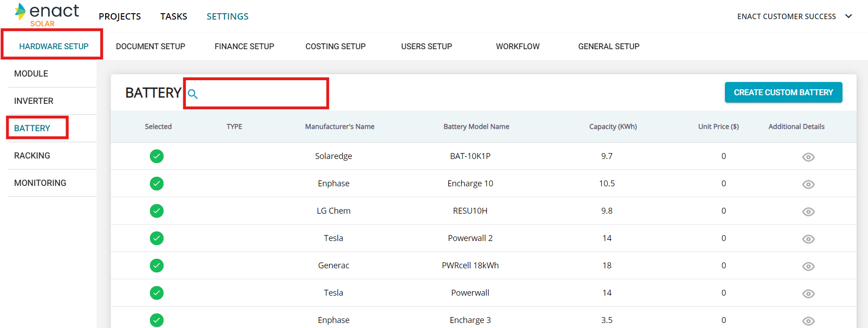
Task: Click the RESU10H model name
Action: [x=470, y=211]
